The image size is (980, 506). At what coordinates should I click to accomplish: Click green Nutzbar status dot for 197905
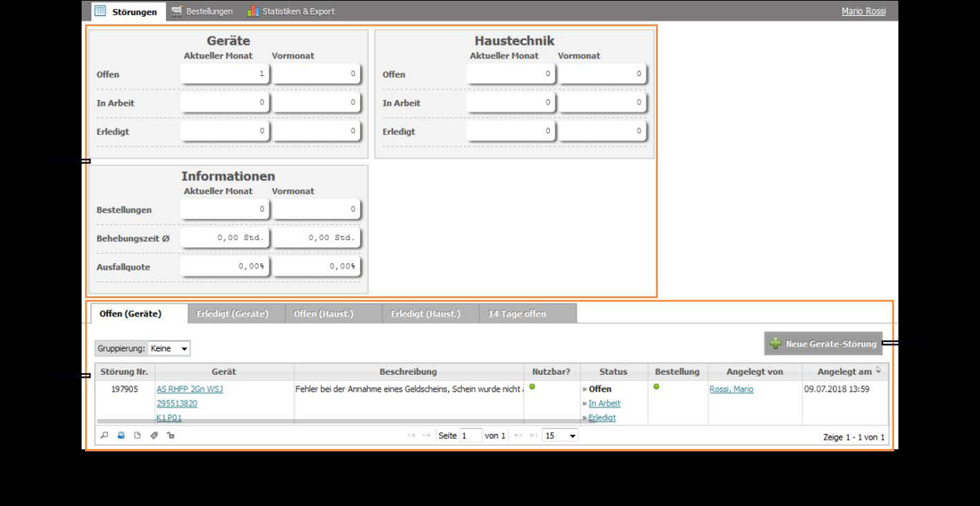[x=532, y=387]
